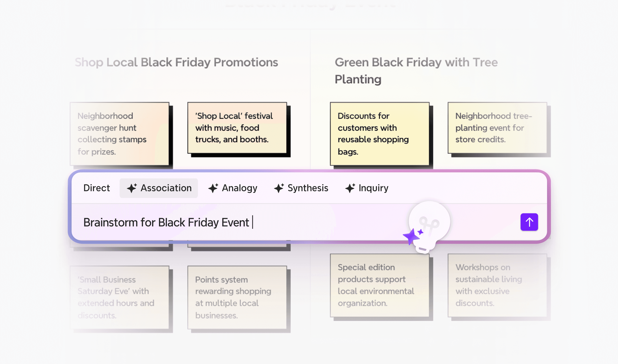Screen dimensions: 618x364
Task: Click the Shop Local Black Friday Promotions heading
Action: click(x=176, y=62)
